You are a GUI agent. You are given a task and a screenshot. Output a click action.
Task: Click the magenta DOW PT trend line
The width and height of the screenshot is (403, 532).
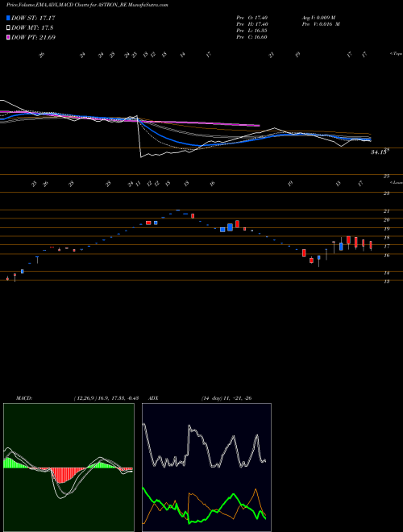click(x=204, y=122)
